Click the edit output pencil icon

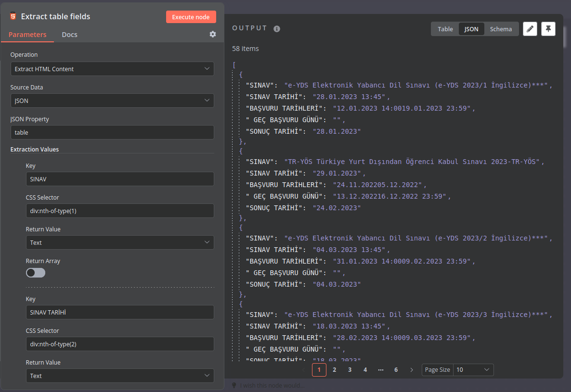click(530, 29)
